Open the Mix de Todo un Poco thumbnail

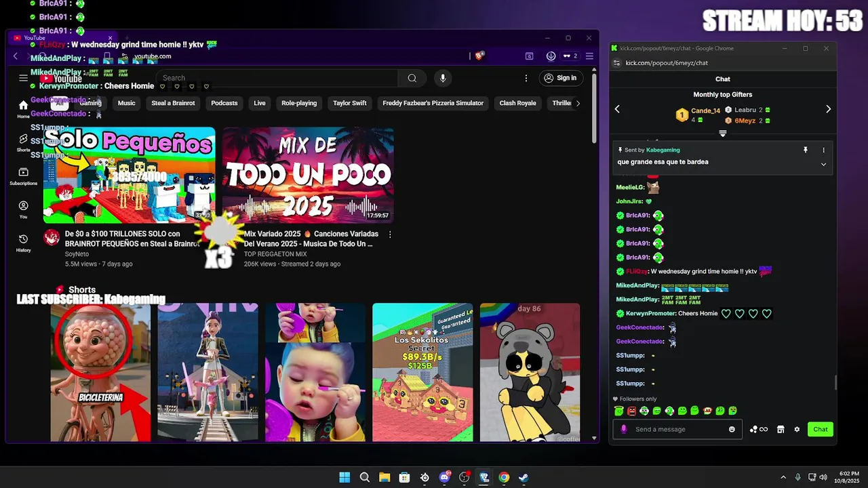point(308,175)
